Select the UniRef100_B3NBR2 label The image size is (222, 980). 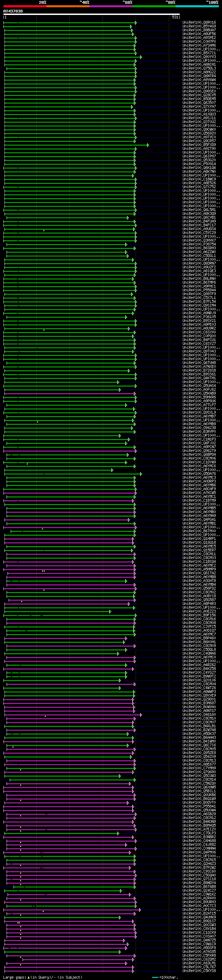point(199,837)
